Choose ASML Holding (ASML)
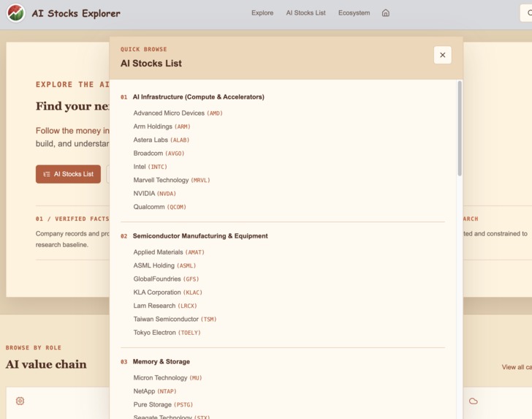This screenshot has width=532, height=419. (164, 265)
